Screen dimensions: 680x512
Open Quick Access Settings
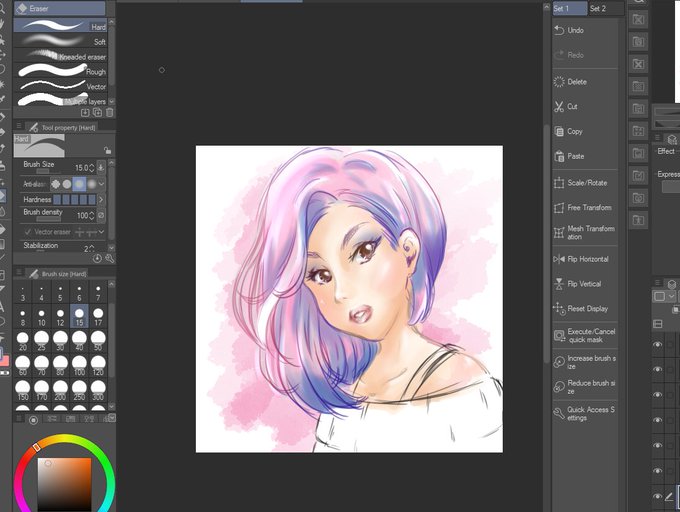pos(585,414)
